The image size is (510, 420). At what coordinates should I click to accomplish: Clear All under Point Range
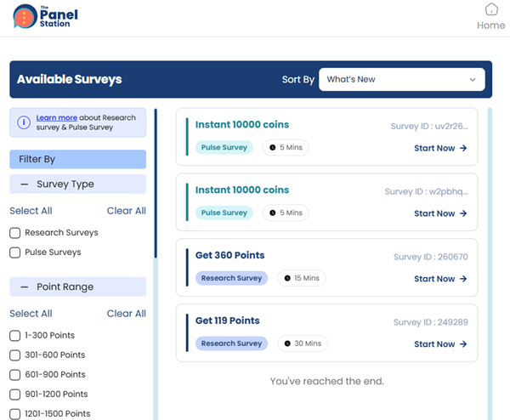click(x=126, y=314)
